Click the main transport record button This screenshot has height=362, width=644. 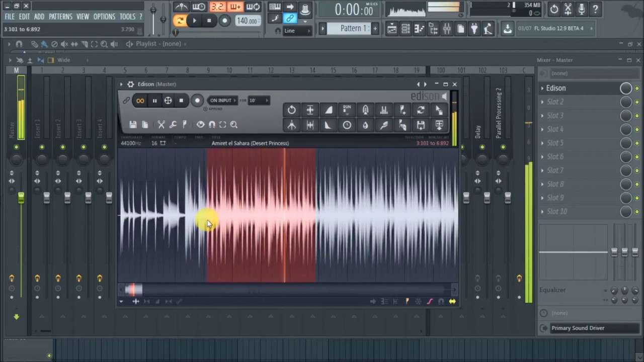click(x=225, y=21)
